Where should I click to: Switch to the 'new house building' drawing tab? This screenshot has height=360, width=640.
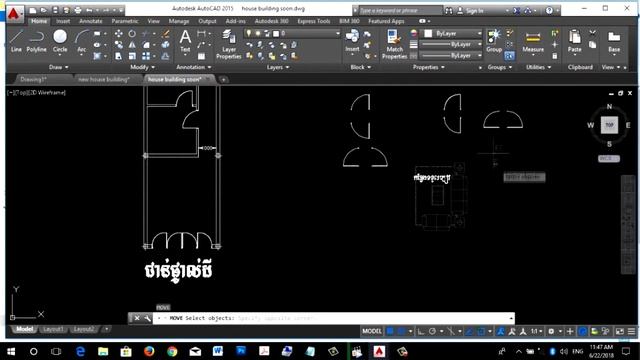click(x=104, y=79)
